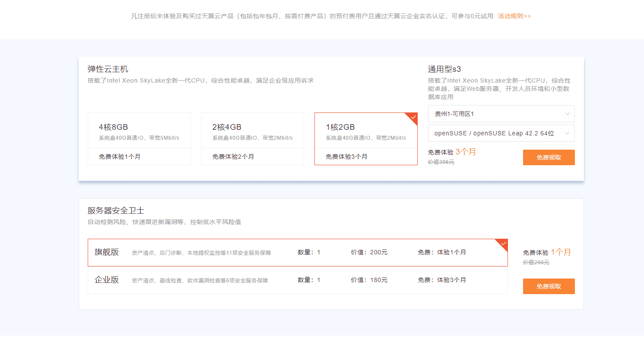The height and width of the screenshot is (346, 644).
Task: Select the 2核4GB server plan card
Action: [x=253, y=139]
